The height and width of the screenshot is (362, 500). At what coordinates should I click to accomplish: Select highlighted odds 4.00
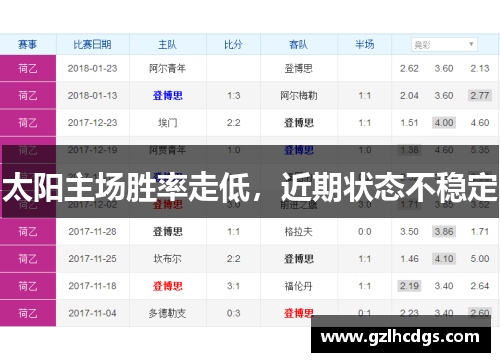coord(444,123)
